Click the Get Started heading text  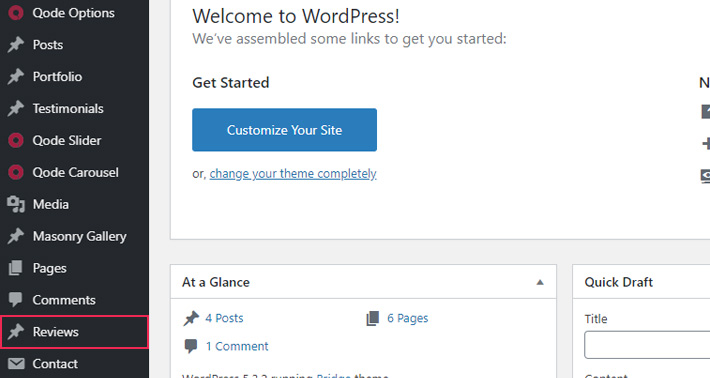pos(230,82)
